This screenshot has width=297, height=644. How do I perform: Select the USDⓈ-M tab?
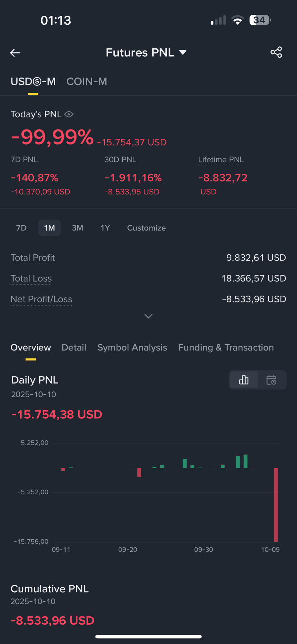pos(33,81)
